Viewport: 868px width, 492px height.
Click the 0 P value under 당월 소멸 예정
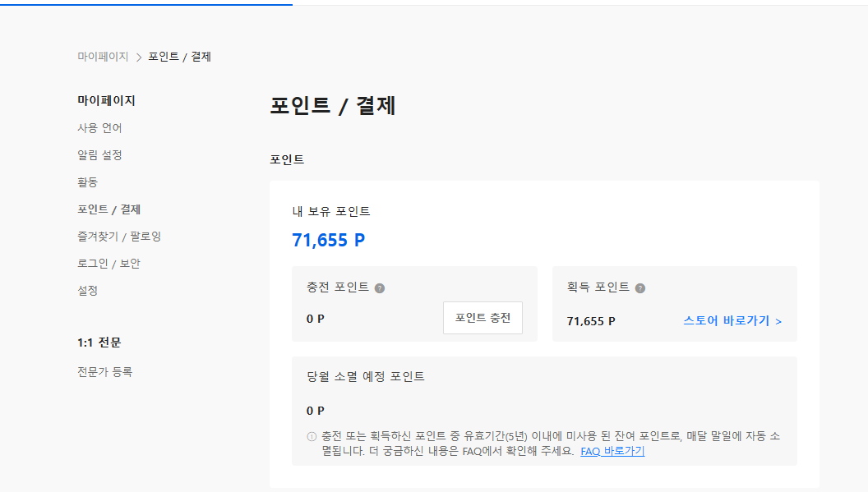(316, 411)
